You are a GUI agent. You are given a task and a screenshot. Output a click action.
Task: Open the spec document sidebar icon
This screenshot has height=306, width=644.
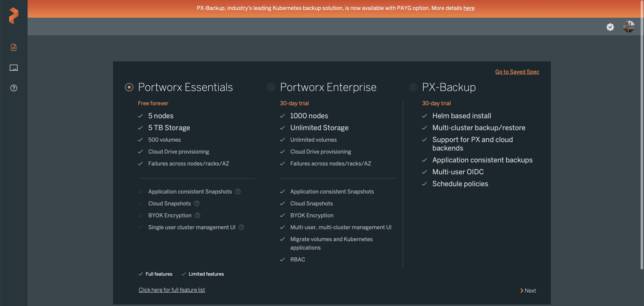tap(13, 47)
